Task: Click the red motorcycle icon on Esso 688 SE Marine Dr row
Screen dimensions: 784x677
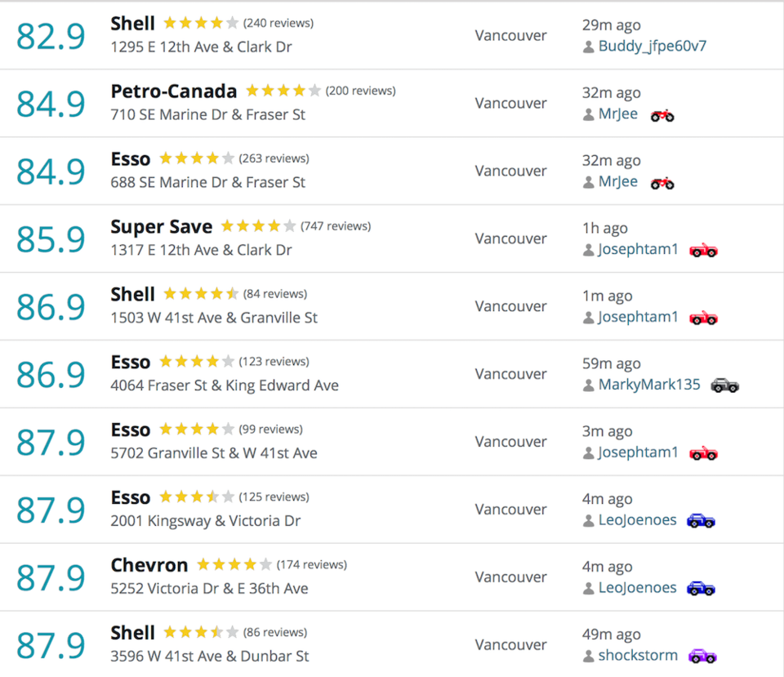Action: [662, 184]
